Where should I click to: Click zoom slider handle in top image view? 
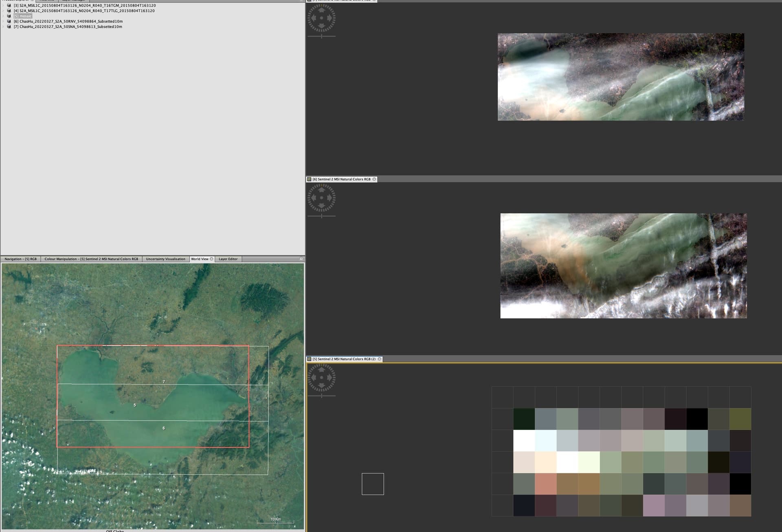[322, 36]
